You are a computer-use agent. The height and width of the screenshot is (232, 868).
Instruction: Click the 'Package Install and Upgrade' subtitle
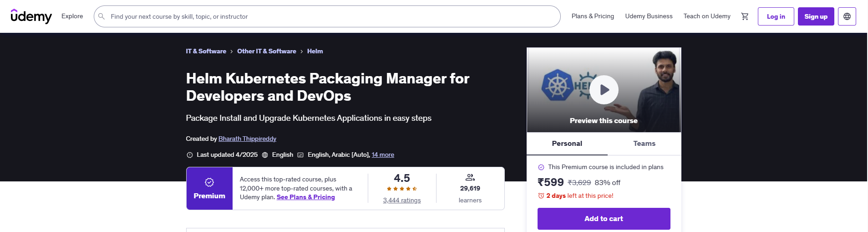tap(309, 118)
